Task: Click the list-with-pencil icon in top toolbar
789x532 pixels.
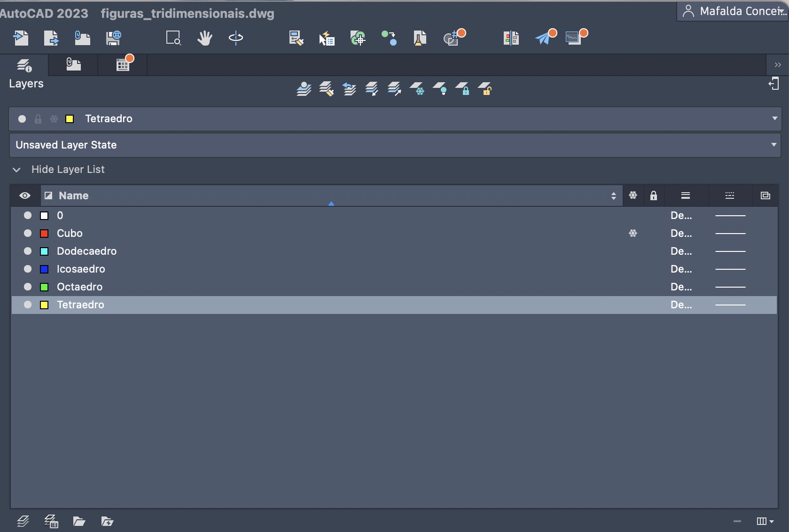Action: [296, 38]
